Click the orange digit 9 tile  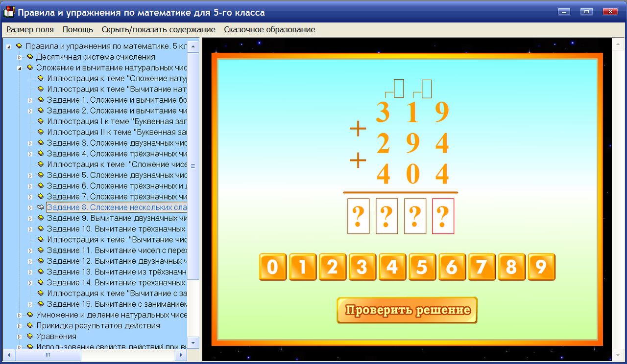[x=541, y=267]
